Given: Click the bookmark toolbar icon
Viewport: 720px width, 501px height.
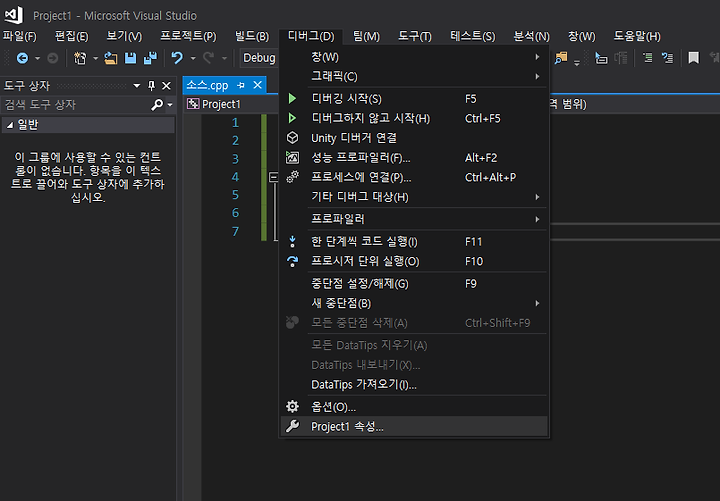Looking at the screenshot, I should [x=693, y=58].
